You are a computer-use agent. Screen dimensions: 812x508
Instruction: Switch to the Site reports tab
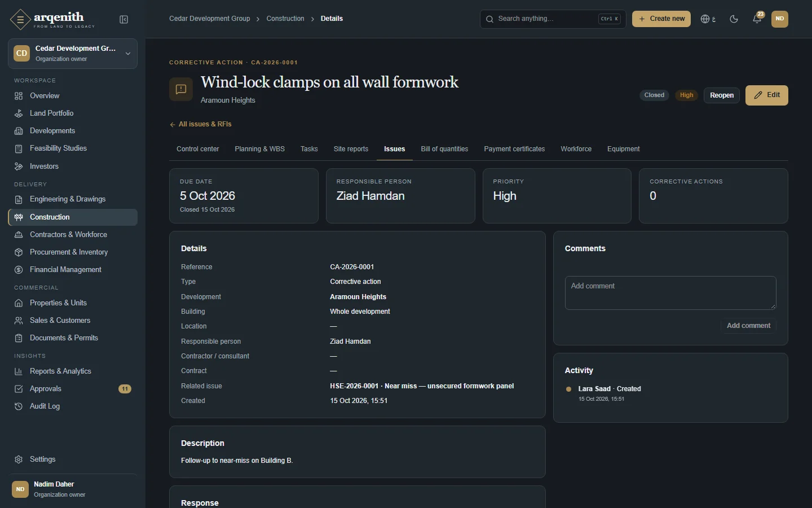(351, 149)
